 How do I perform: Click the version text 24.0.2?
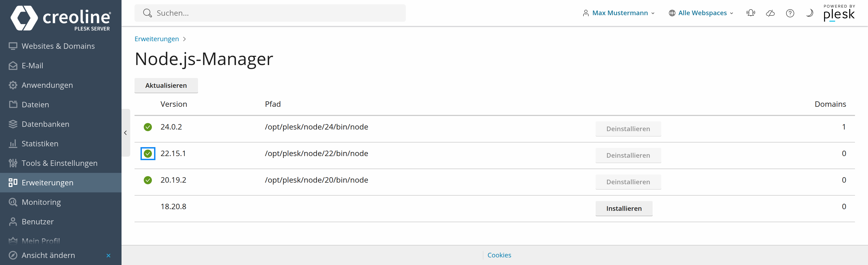tap(171, 127)
